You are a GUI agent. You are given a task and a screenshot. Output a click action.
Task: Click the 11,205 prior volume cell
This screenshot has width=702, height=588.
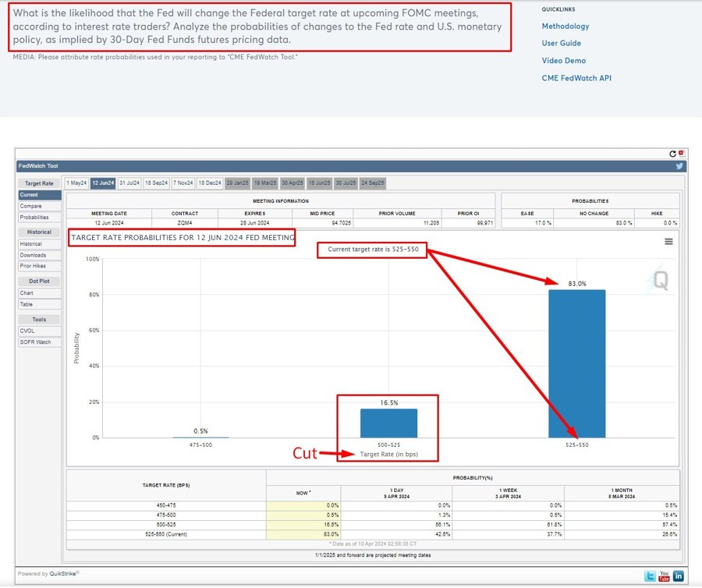[397, 223]
